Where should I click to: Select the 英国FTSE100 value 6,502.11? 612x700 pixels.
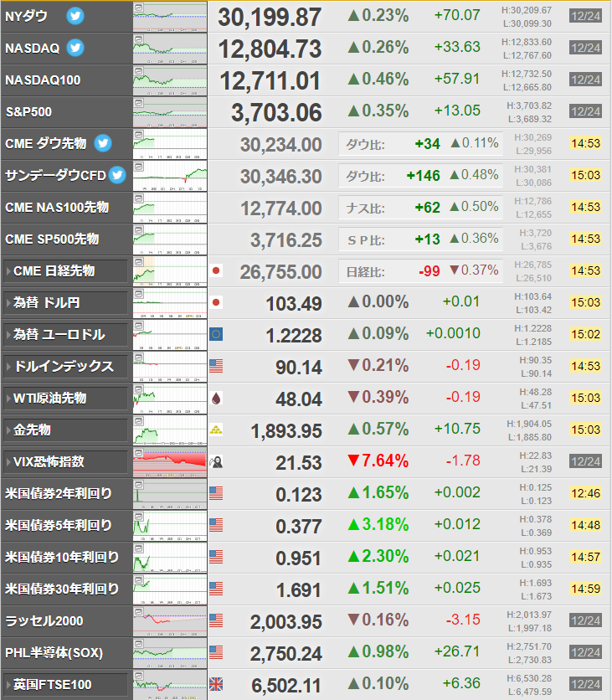(286, 686)
